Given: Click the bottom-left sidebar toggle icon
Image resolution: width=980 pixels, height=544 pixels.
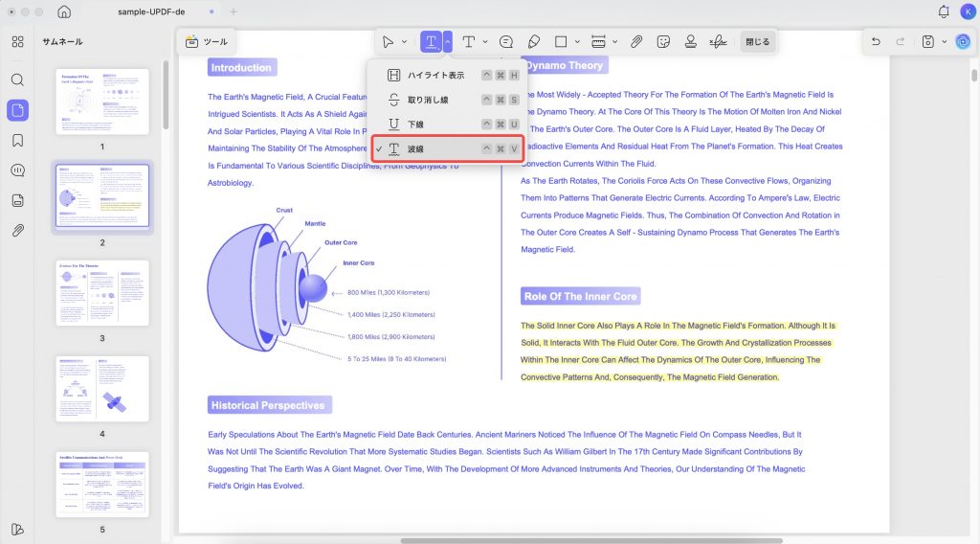Looking at the screenshot, I should coord(17,529).
